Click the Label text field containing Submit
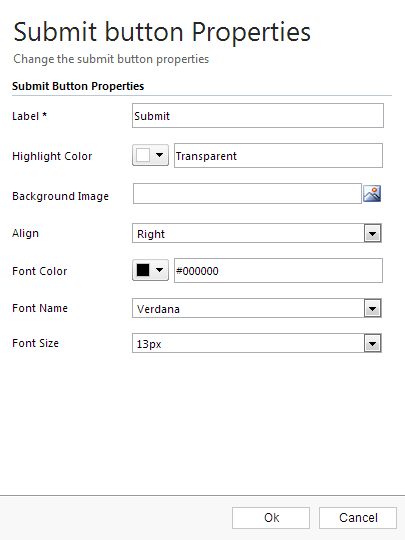This screenshot has width=405, height=540. [x=258, y=116]
